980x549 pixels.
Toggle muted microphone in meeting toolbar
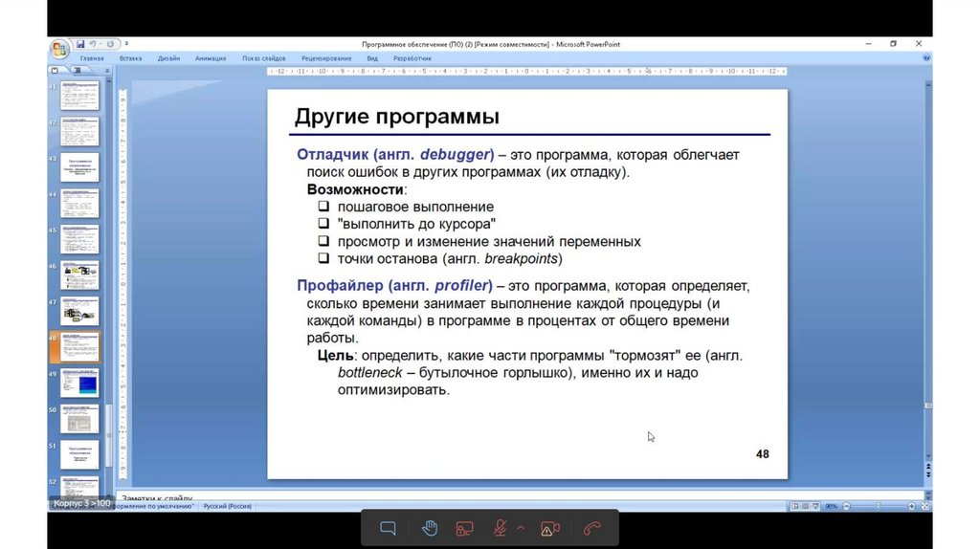[x=500, y=529]
